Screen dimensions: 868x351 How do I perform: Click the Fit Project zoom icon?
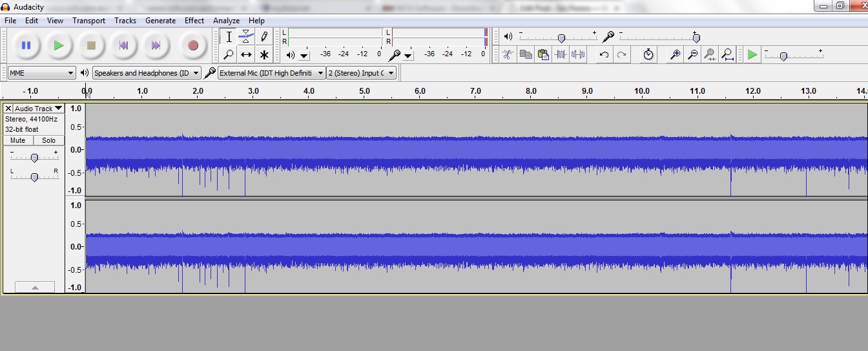pyautogui.click(x=727, y=55)
